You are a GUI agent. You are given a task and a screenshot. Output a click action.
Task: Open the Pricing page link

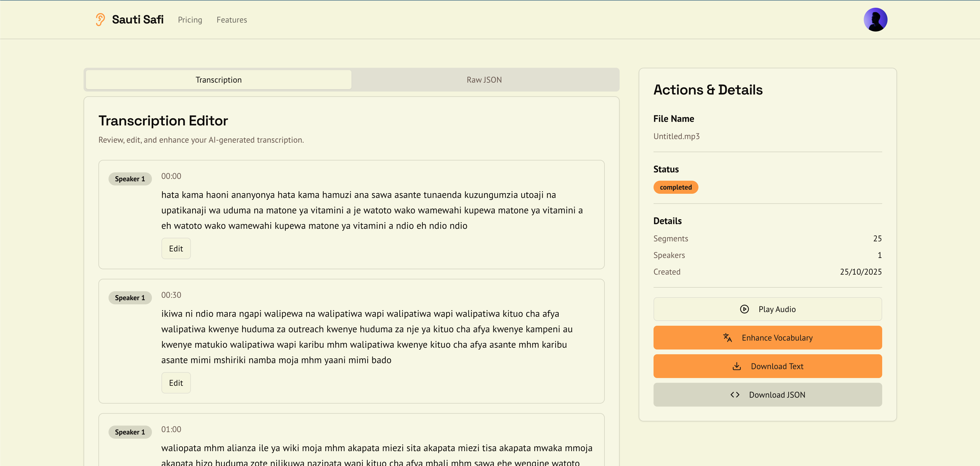pyautogui.click(x=190, y=20)
